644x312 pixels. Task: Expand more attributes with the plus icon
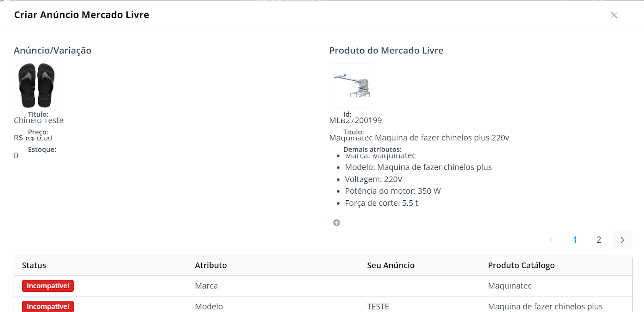(x=337, y=223)
